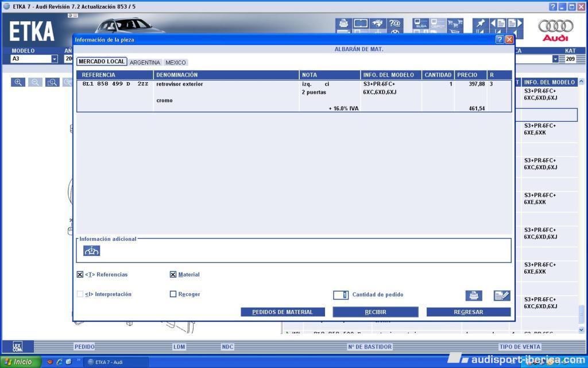Click the '2 puertas' note text
588x368 pixels.
314,93
